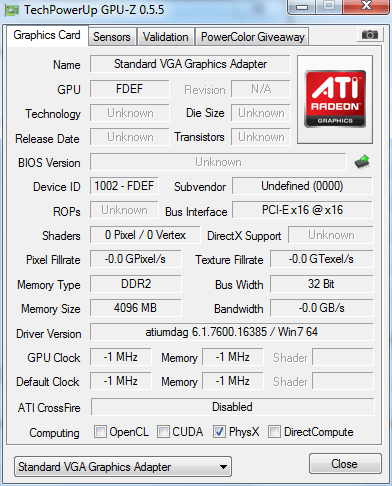Open the Validation tab
Viewport: 392px width, 486px height.
coord(166,37)
